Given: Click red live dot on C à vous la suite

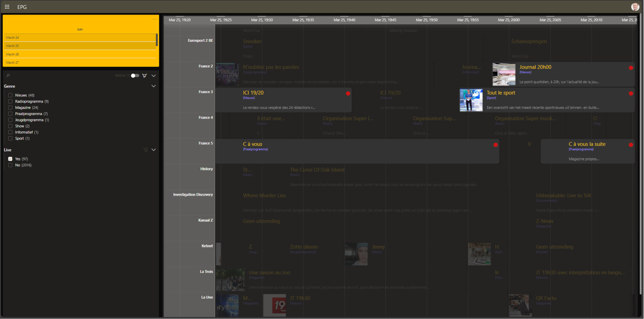Looking at the screenshot, I should pyautogui.click(x=631, y=145).
